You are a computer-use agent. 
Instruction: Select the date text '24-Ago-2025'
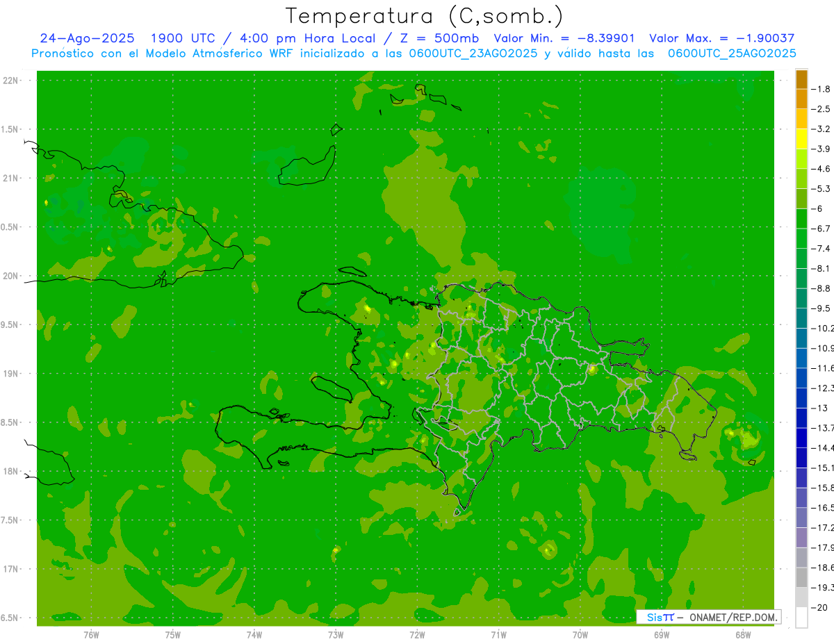tap(87, 38)
